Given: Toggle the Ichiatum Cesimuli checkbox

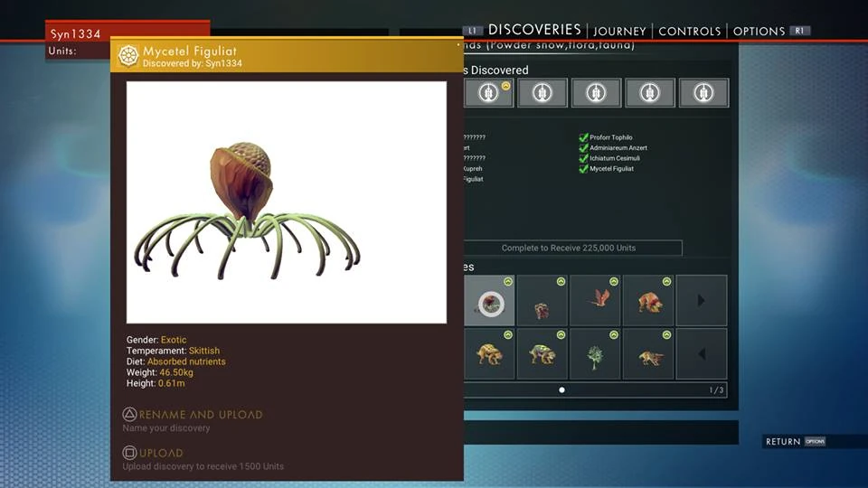Looking at the screenshot, I should click(583, 158).
